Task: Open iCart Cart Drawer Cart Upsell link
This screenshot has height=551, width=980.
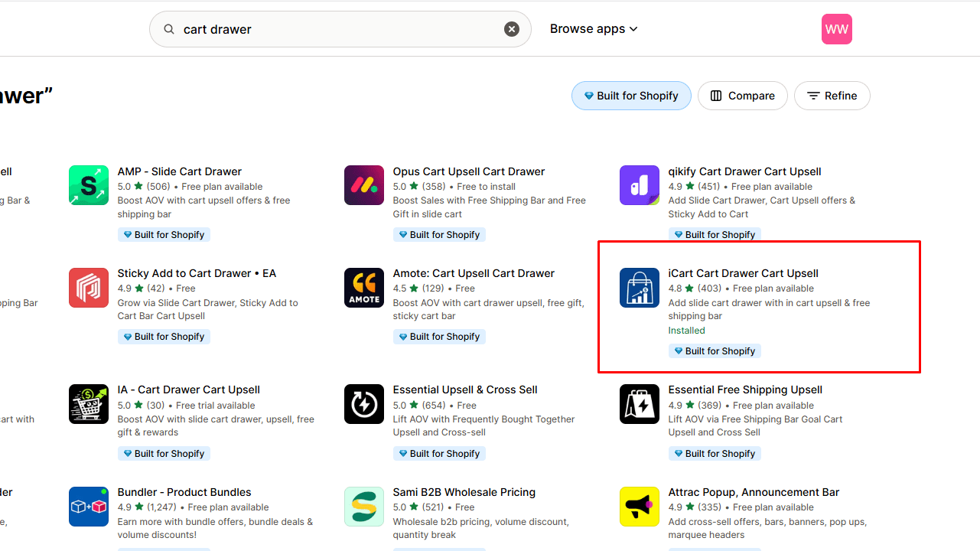Action: 744,273
